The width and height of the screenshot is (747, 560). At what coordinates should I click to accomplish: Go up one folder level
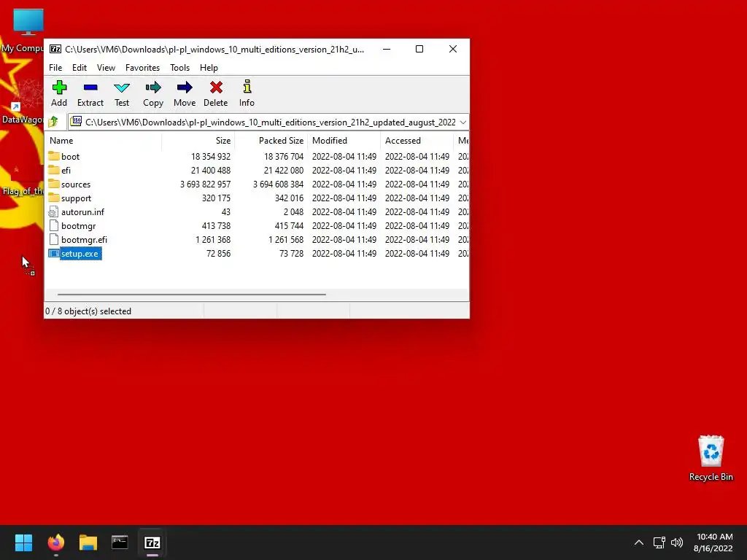(x=53, y=122)
